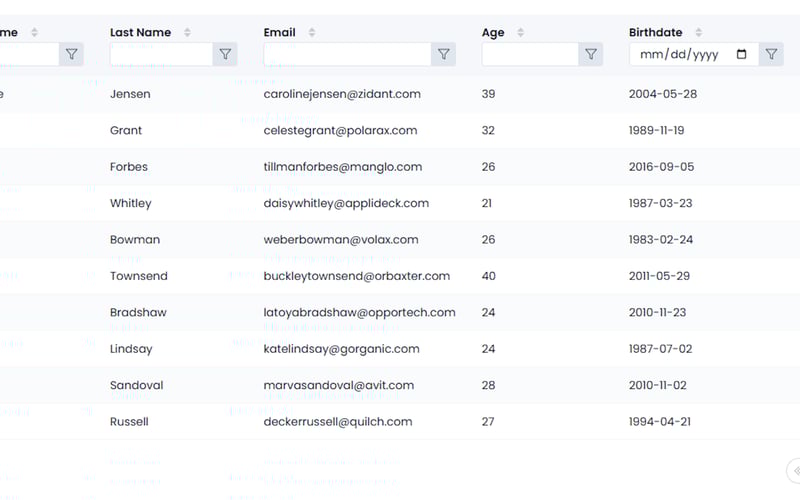Select the Townsend last name cell

point(139,276)
